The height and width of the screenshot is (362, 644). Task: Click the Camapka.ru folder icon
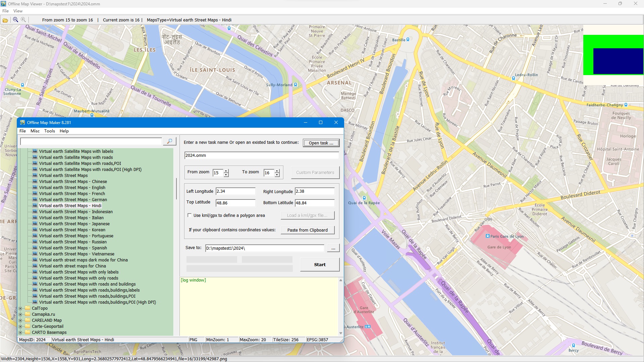[28, 314]
